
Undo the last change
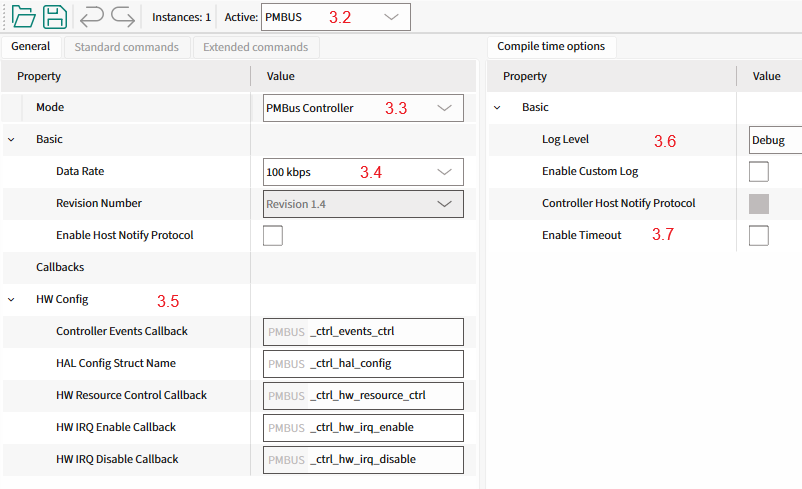[x=92, y=17]
